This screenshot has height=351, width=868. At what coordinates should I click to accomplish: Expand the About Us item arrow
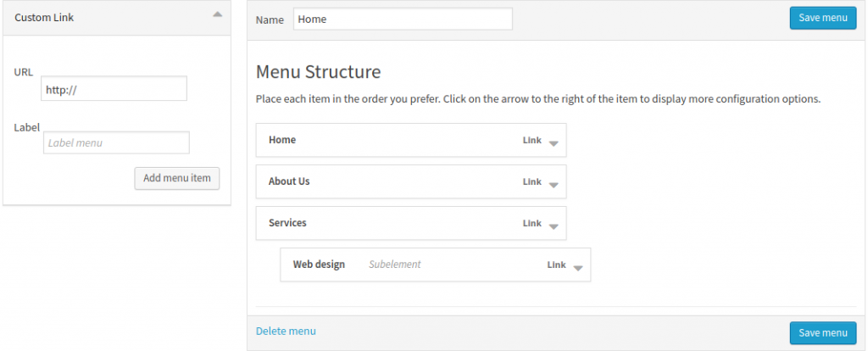coord(554,184)
